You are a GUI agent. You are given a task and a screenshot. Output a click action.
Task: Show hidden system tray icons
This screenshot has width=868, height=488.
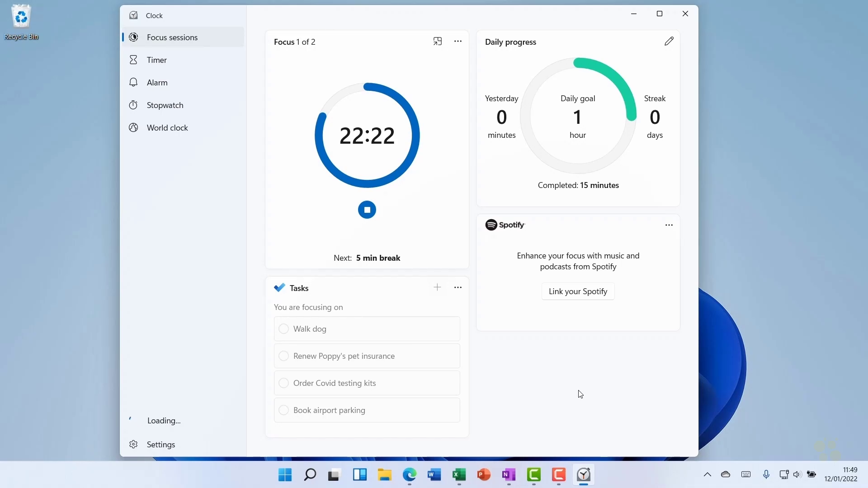click(708, 474)
